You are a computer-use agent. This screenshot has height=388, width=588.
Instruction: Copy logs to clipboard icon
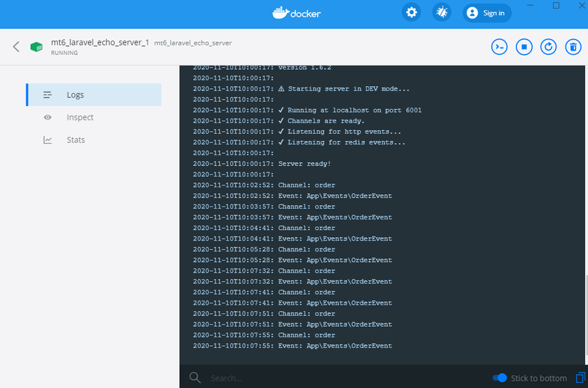580,377
